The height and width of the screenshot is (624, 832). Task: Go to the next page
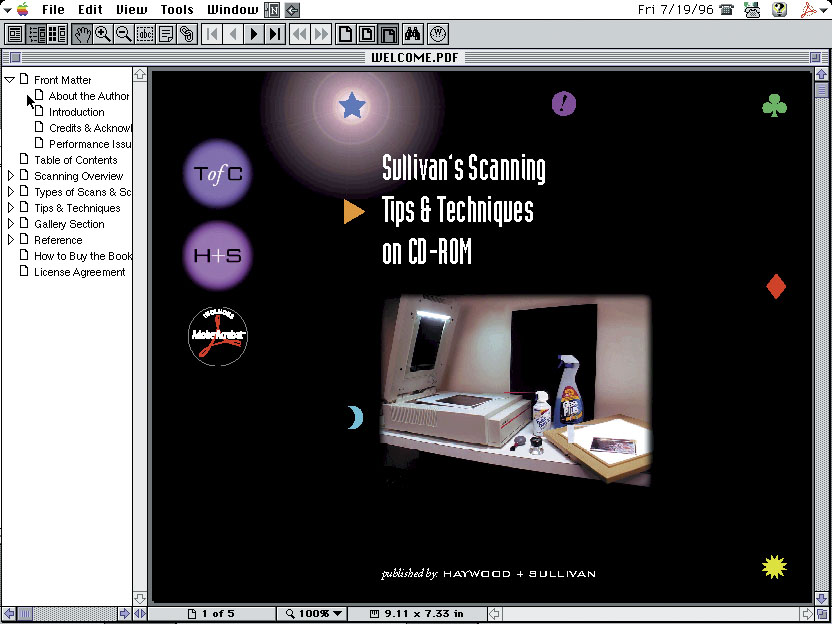pyautogui.click(x=254, y=34)
